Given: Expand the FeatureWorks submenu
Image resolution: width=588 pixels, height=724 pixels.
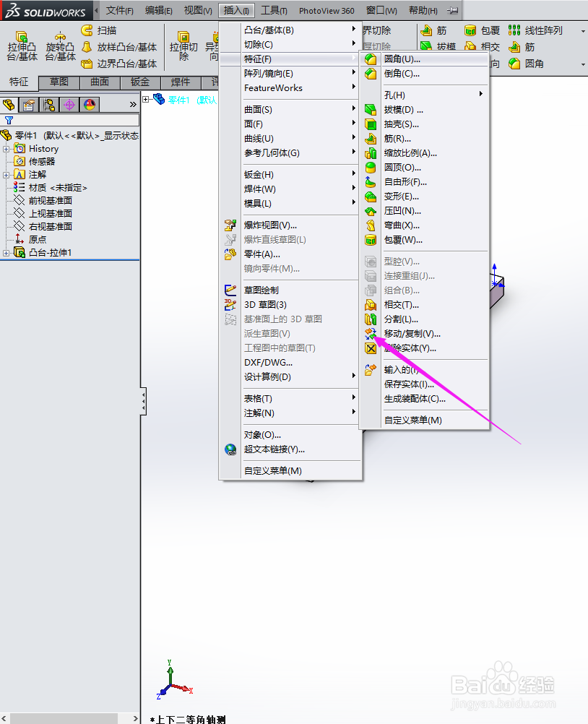Looking at the screenshot, I should (x=290, y=87).
